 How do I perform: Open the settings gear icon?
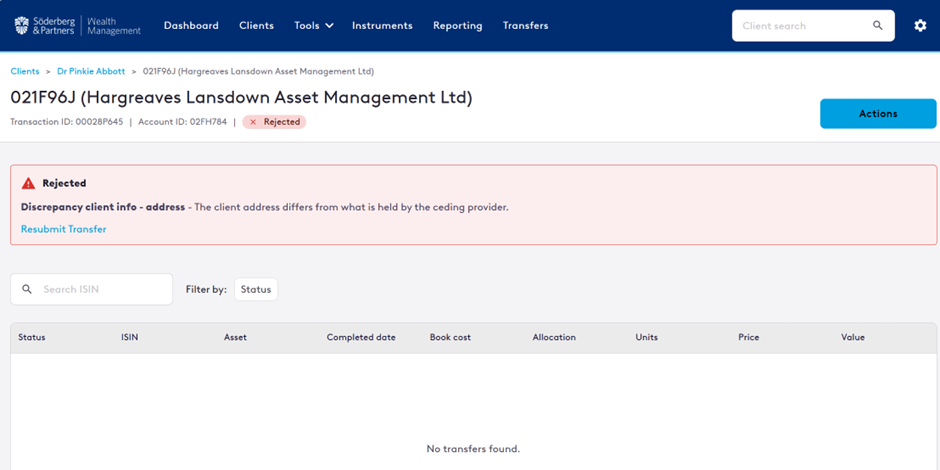(x=920, y=25)
